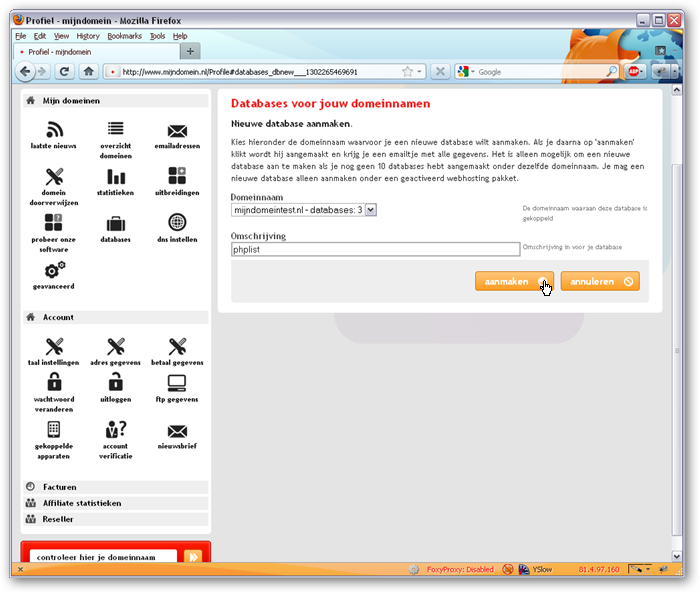Expand the Reseller section
This screenshot has width=700, height=593.
click(116, 519)
